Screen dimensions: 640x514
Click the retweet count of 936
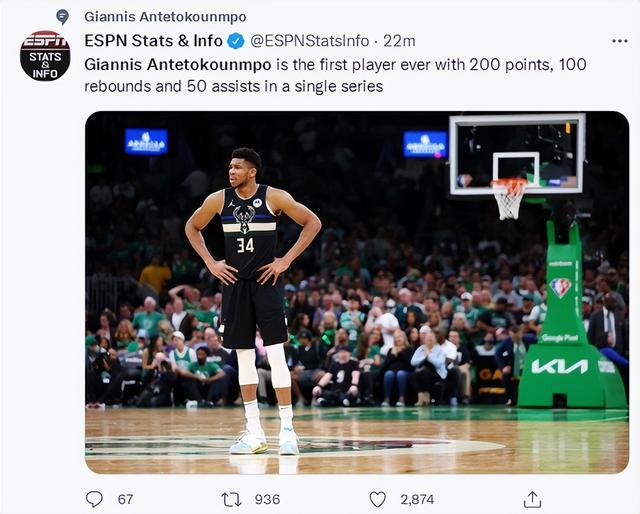tap(267, 498)
